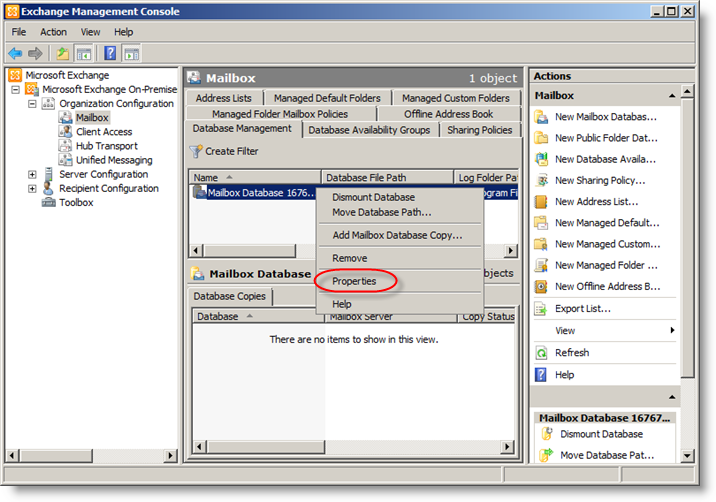Switch to the Managed Default Folders tab
The image size is (716, 502).
pos(327,98)
